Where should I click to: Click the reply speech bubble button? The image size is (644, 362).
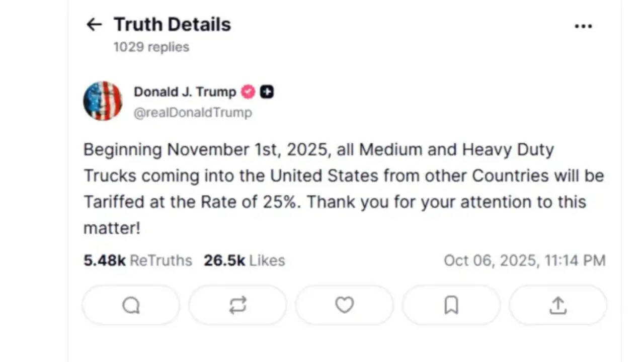point(131,305)
